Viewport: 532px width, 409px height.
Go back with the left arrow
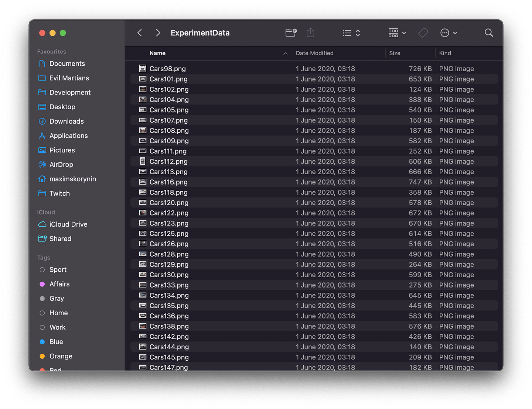[x=140, y=33]
